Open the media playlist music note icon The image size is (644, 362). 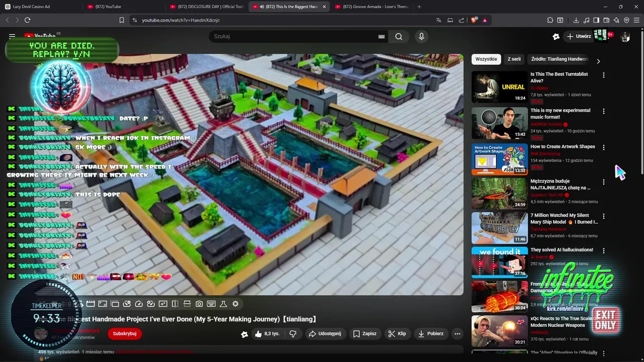click(586, 20)
